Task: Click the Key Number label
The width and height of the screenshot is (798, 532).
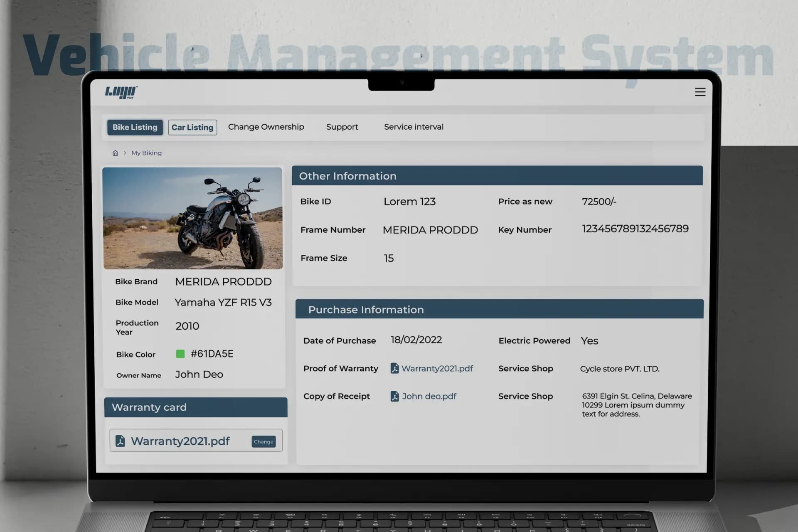Action: pyautogui.click(x=525, y=230)
